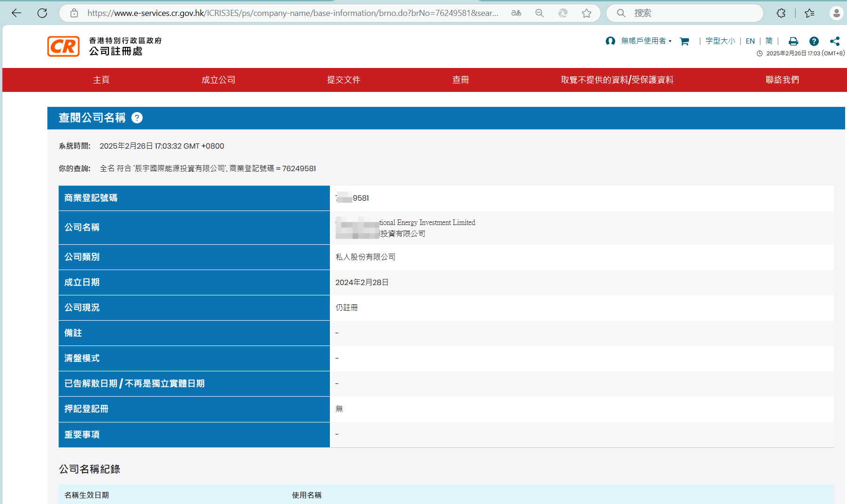
Task: Click the CR company registry logo
Action: click(63, 46)
